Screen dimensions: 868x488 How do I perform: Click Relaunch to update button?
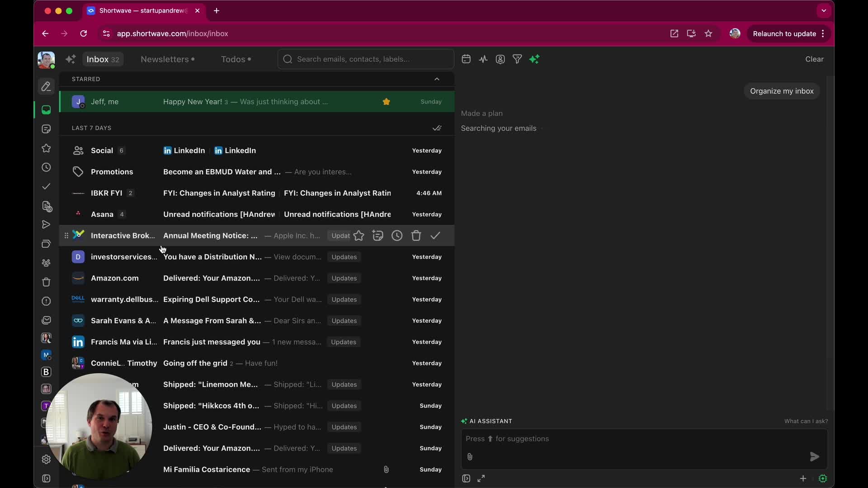[784, 34]
